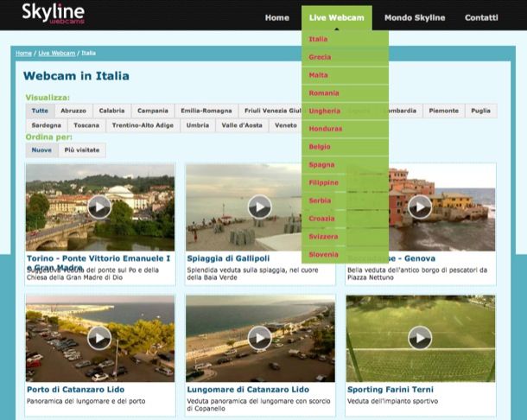Go to the Contatti page
Viewport: 527px width, 420px height.
(x=481, y=18)
